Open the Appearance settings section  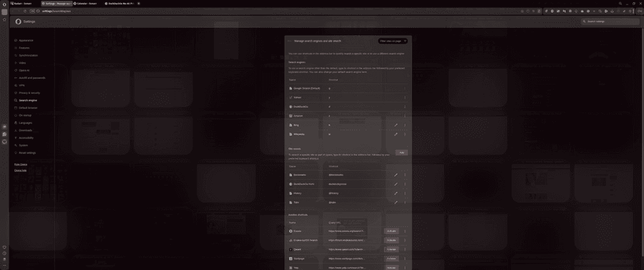(x=26, y=40)
